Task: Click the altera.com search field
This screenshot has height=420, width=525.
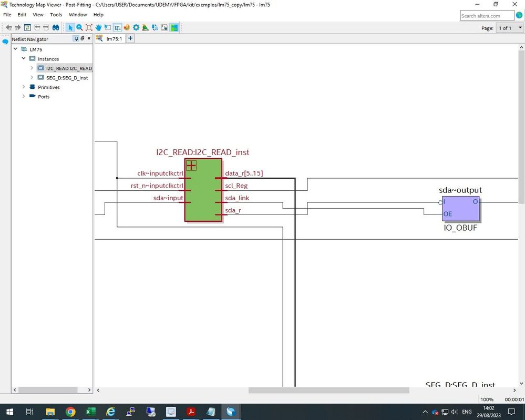Action: 487,16
